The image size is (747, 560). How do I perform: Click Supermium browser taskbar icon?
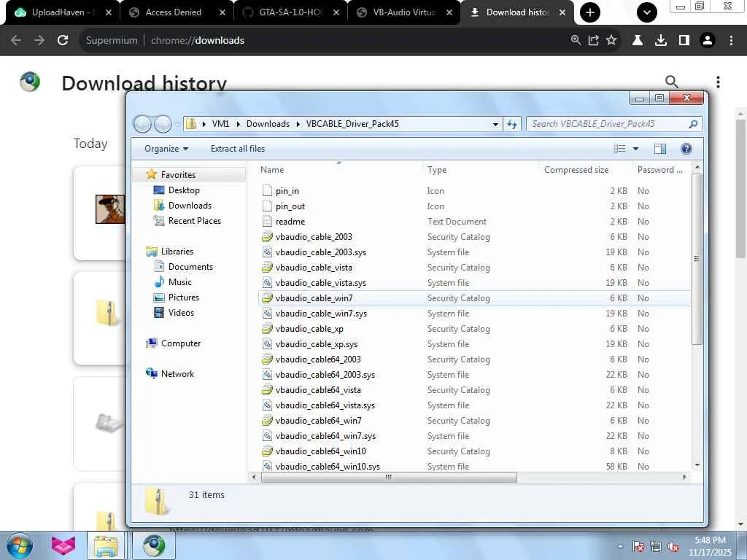(153, 545)
